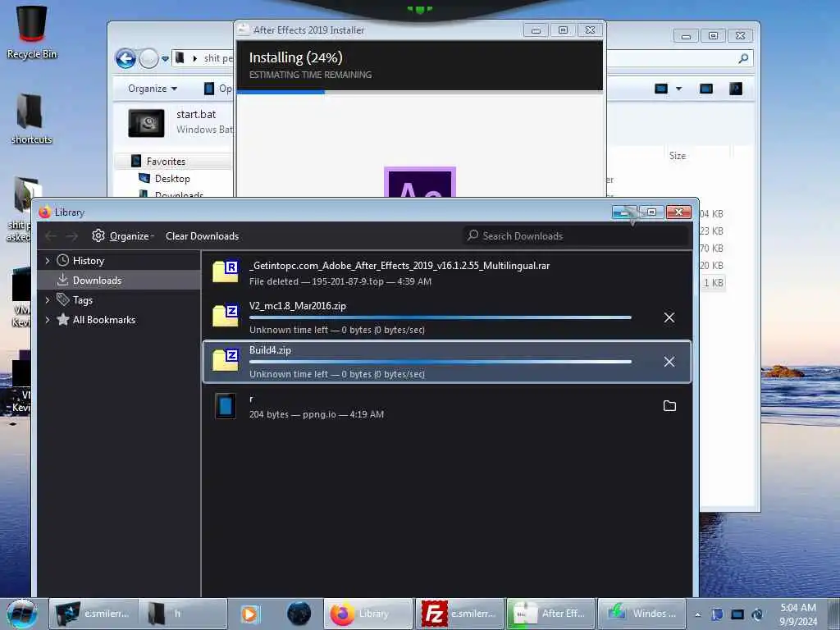Click the rar file icon of Getintopc download

click(x=226, y=272)
